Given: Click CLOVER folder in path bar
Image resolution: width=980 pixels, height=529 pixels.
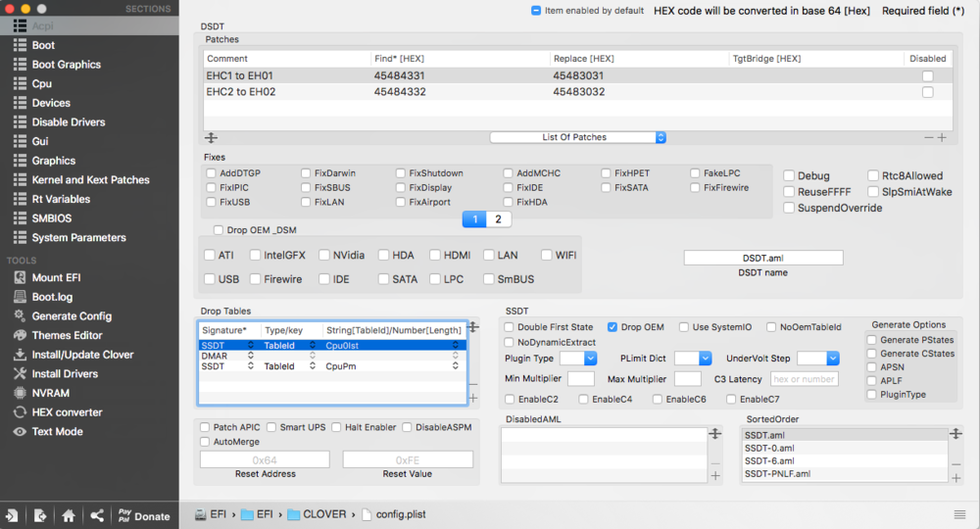Looking at the screenshot, I should (317, 514).
